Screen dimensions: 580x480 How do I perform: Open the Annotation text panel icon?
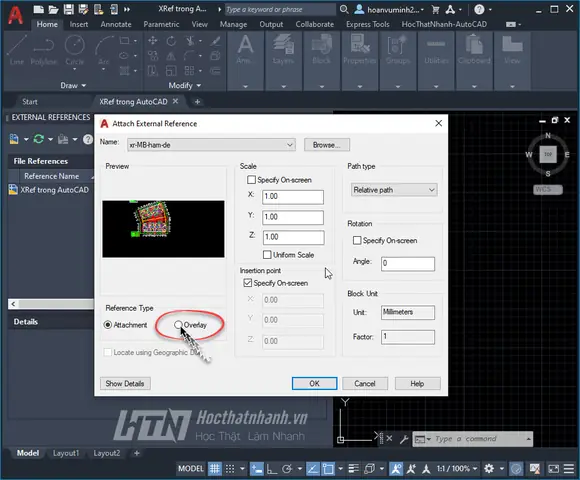[245, 49]
